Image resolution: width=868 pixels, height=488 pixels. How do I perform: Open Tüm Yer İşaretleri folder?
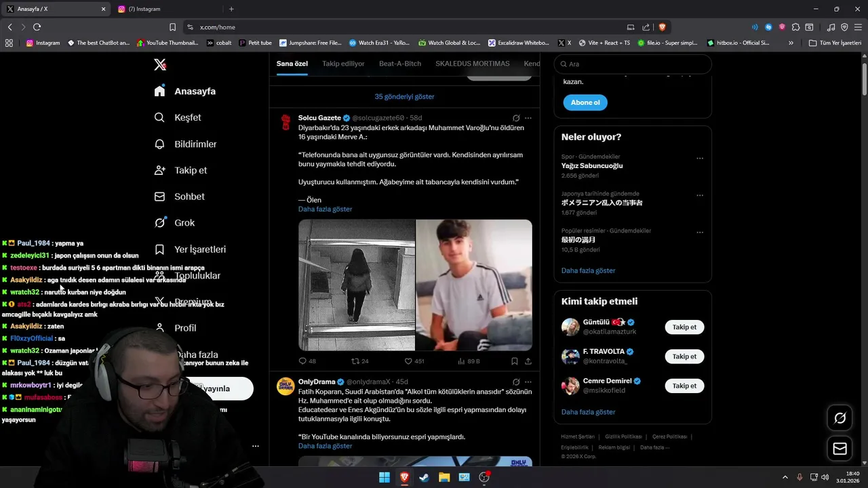(835, 43)
